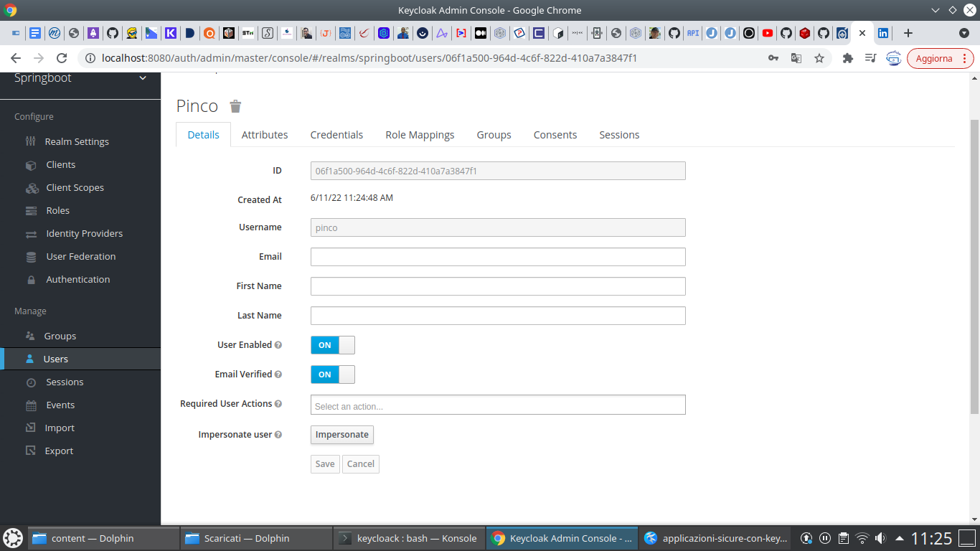Click the translate page icon
980x551 pixels.
[796, 59]
